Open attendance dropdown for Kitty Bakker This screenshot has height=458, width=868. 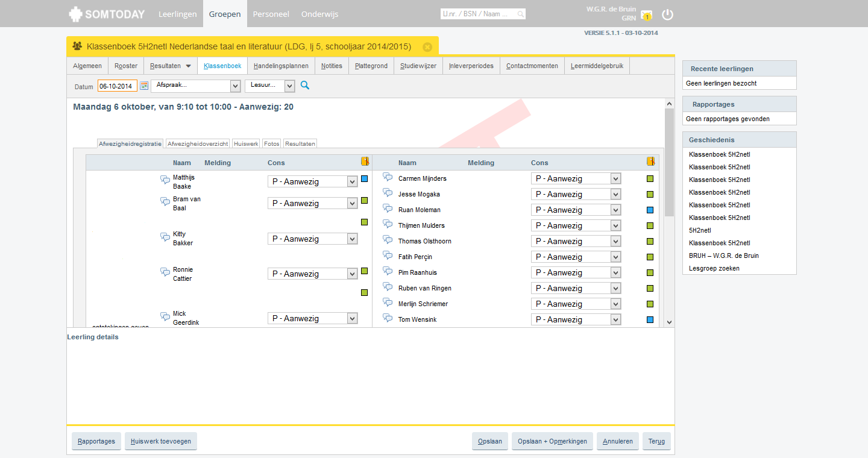[x=313, y=239]
